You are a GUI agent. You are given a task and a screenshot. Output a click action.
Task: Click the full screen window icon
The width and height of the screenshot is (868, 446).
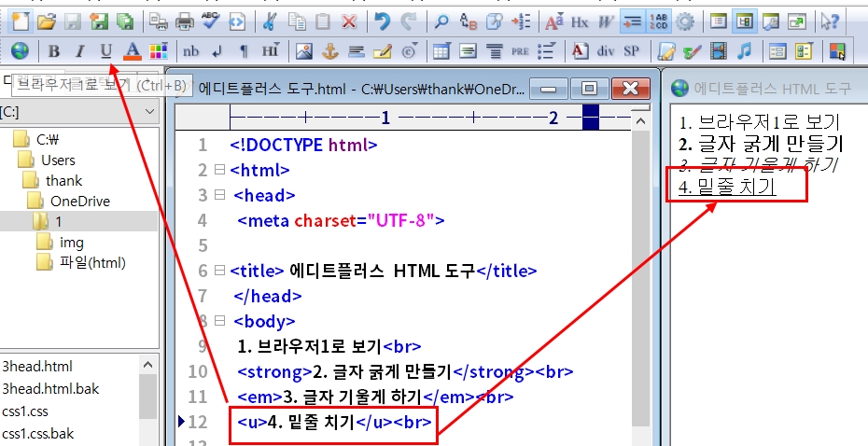point(797,21)
